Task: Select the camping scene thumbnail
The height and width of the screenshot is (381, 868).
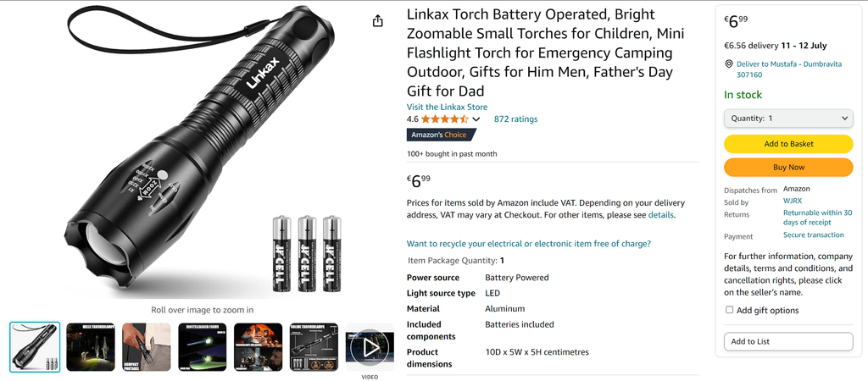Action: coord(258,347)
